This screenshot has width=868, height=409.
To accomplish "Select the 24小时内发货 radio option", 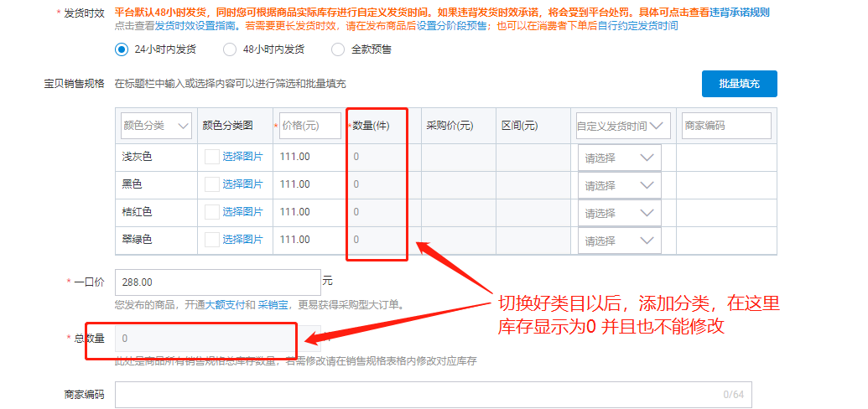I will pyautogui.click(x=122, y=49).
